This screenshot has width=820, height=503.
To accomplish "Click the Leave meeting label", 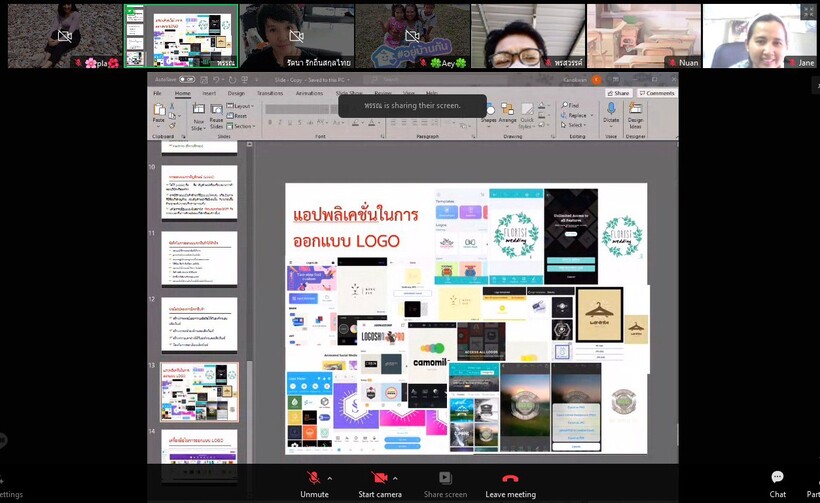I will [510, 494].
